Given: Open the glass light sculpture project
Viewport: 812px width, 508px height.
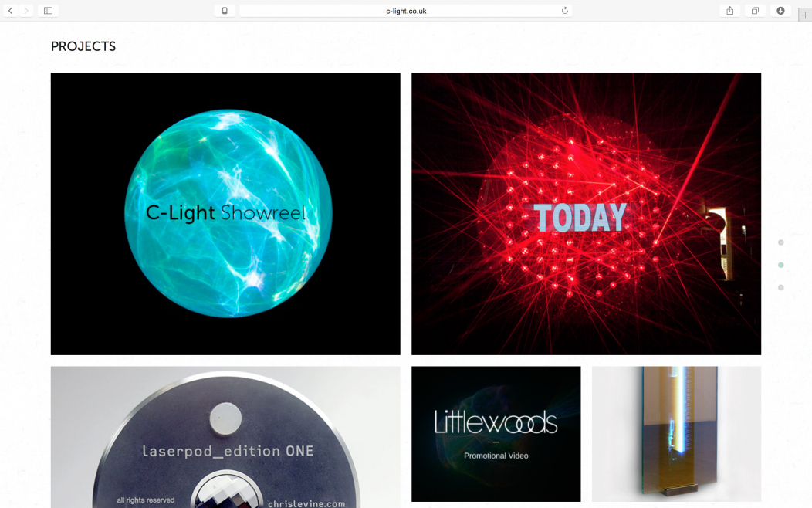Looking at the screenshot, I should [676, 434].
